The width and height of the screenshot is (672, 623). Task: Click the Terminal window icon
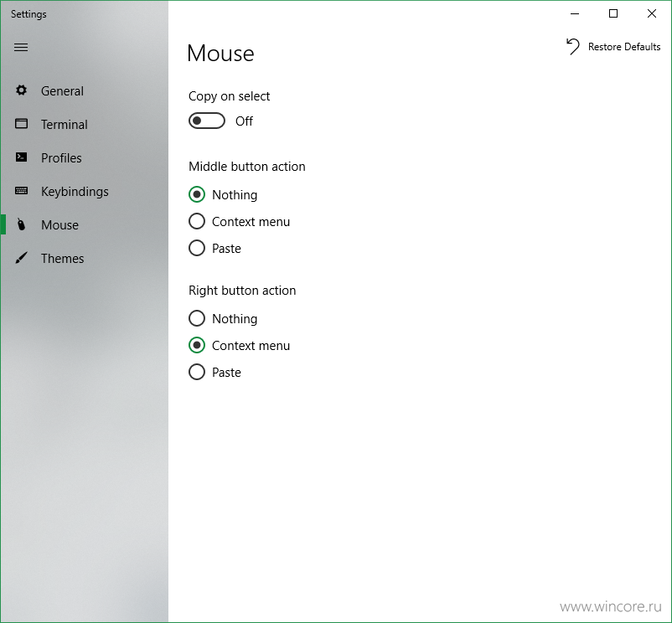point(21,124)
